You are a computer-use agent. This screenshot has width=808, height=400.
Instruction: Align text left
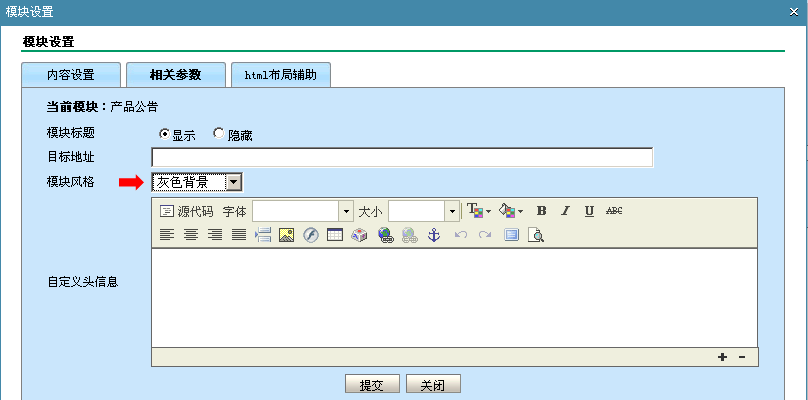[167, 235]
